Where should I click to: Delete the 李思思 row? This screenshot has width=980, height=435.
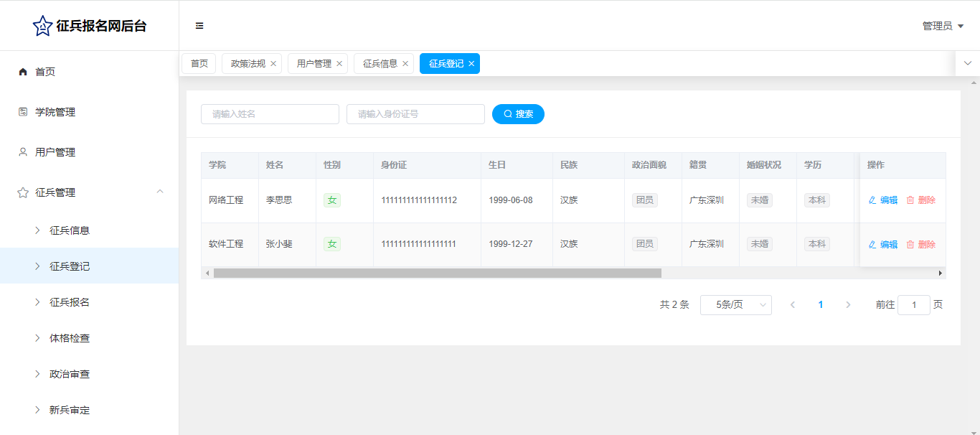tap(920, 200)
